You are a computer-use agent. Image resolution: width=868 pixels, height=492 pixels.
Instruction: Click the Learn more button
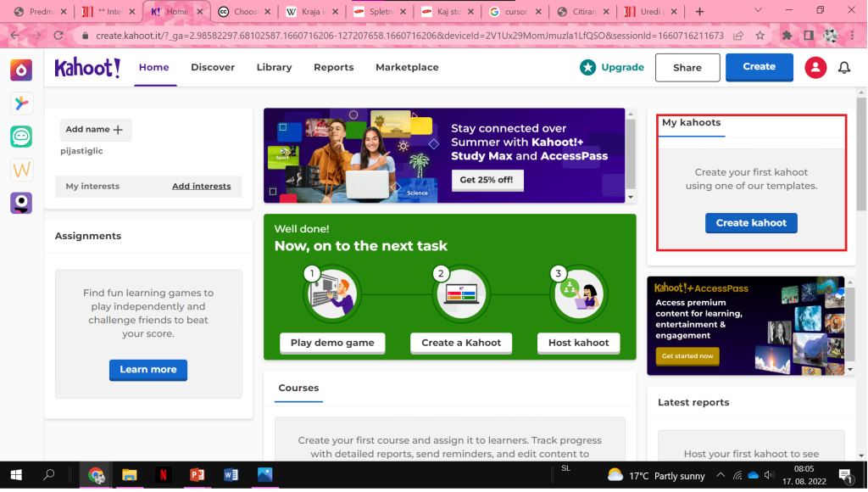pos(148,370)
